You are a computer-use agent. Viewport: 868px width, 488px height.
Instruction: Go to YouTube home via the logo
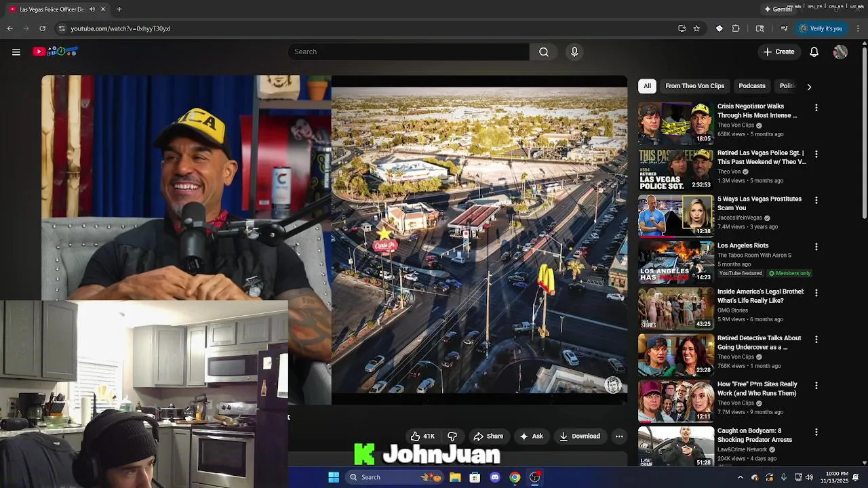(x=55, y=52)
